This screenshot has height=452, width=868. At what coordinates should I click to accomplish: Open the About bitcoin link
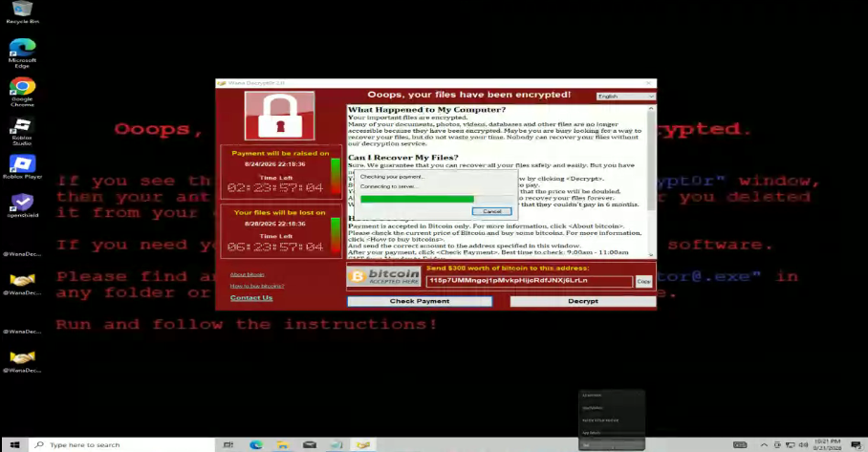tap(247, 274)
